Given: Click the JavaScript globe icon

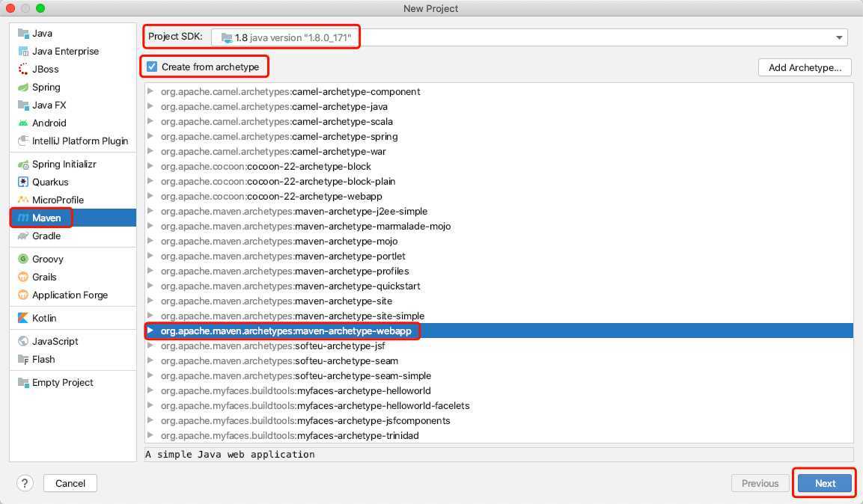Looking at the screenshot, I should coord(23,341).
